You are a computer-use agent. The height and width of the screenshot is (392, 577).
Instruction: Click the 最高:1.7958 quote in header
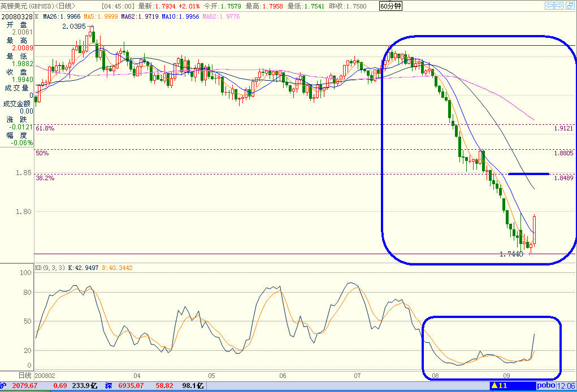click(264, 6)
